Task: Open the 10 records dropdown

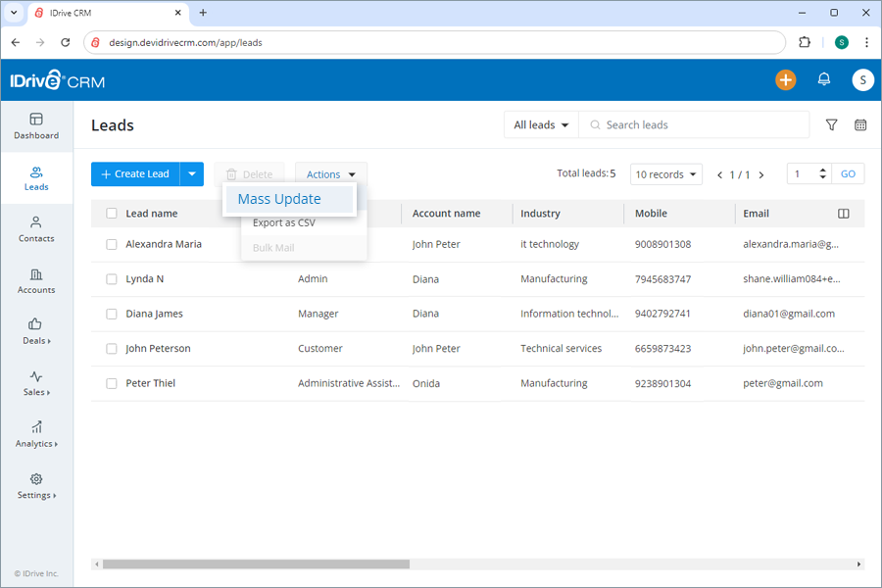Action: (x=665, y=173)
